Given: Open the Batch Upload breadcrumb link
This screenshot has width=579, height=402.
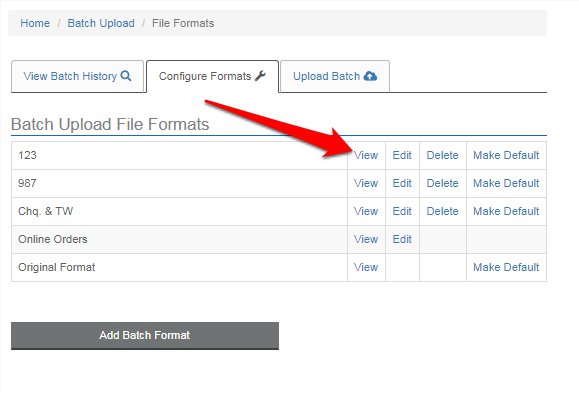Looking at the screenshot, I should tap(101, 23).
